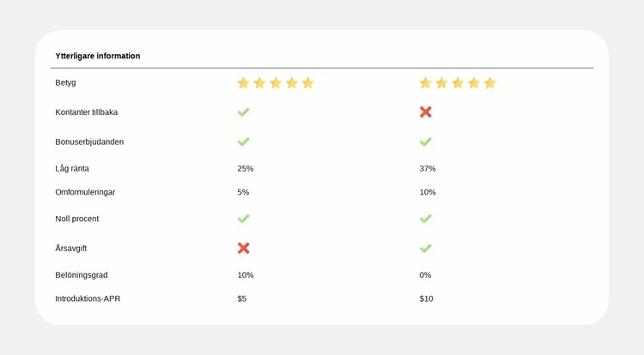
Task: Click the Betyg row label
Action: [66, 82]
